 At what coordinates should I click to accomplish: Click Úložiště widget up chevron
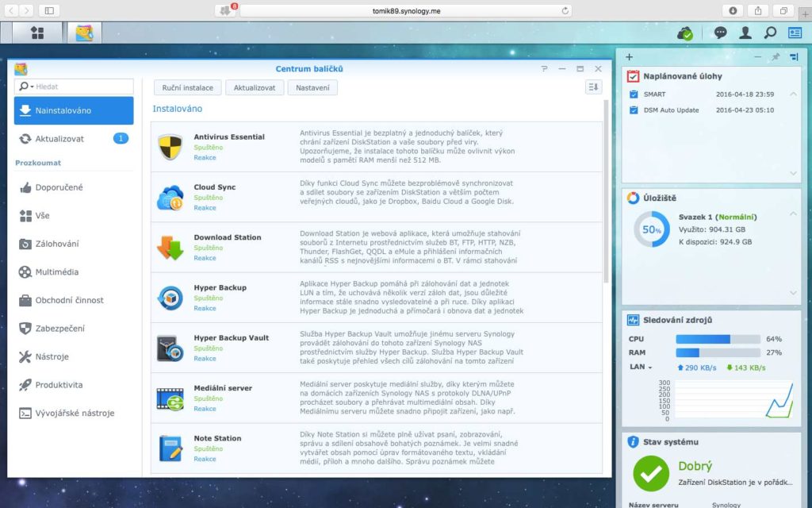tap(793, 214)
